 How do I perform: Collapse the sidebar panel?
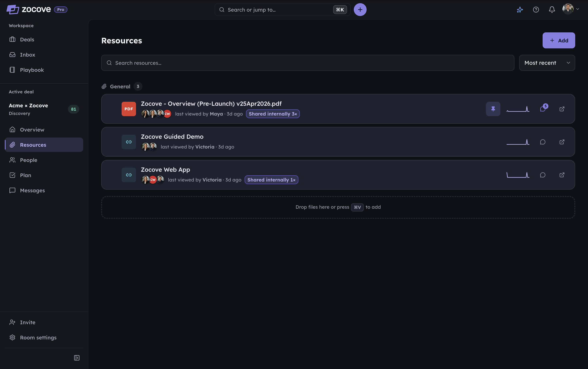pyautogui.click(x=77, y=358)
